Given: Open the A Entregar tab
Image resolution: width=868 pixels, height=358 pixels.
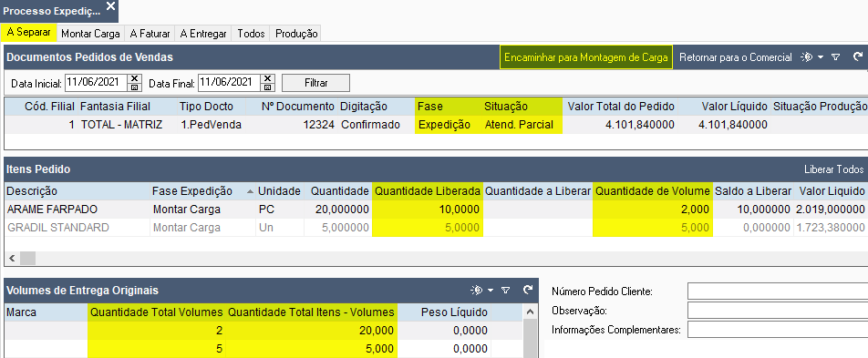Looking at the screenshot, I should click(203, 33).
